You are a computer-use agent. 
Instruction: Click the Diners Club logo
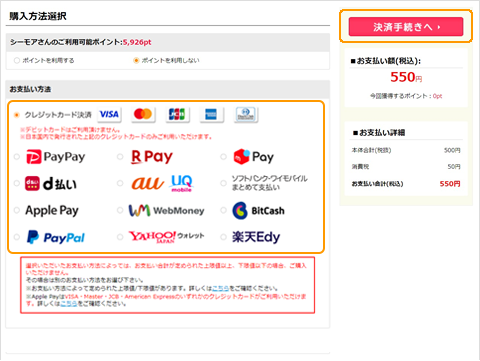pos(246,114)
